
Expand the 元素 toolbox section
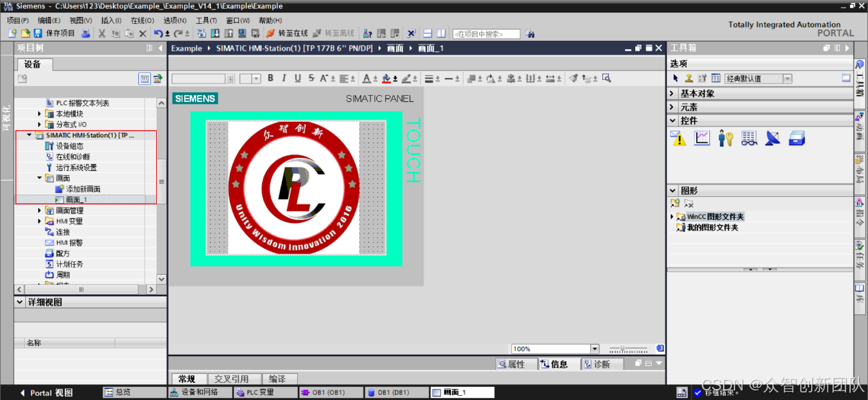[x=673, y=107]
